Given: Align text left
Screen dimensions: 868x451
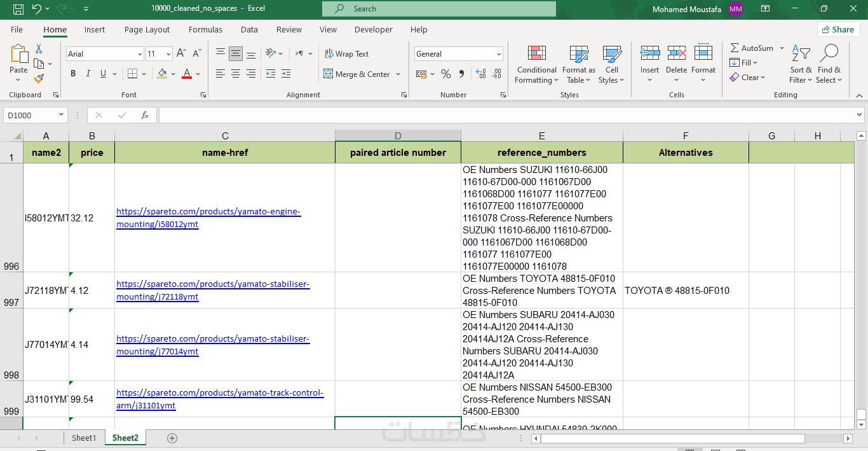Looking at the screenshot, I should pos(220,74).
